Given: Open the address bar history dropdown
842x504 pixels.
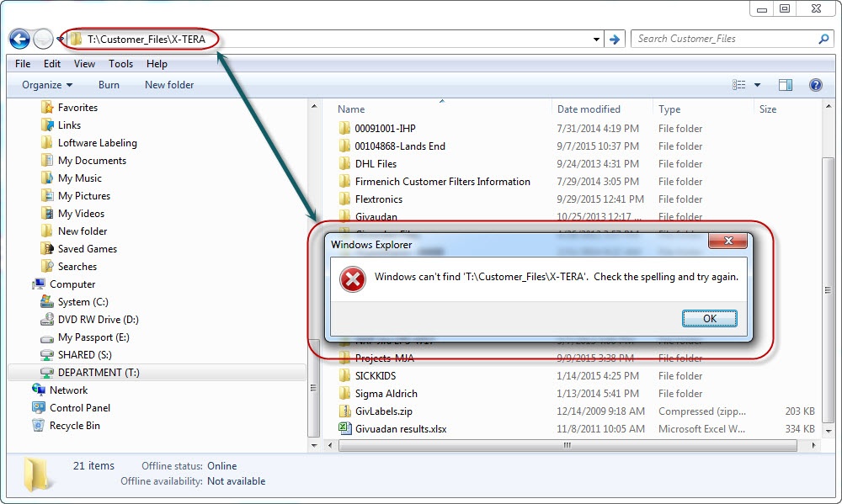Looking at the screenshot, I should (596, 39).
